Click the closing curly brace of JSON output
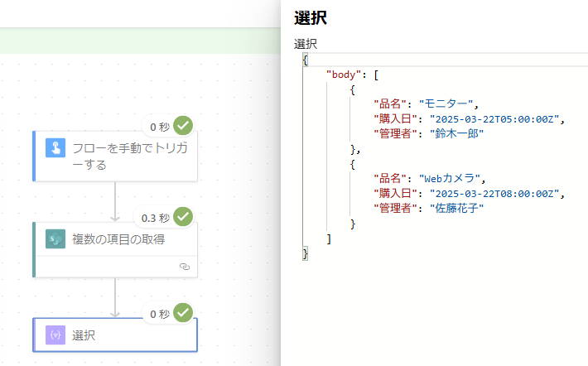The width and height of the screenshot is (588, 366). click(x=306, y=253)
